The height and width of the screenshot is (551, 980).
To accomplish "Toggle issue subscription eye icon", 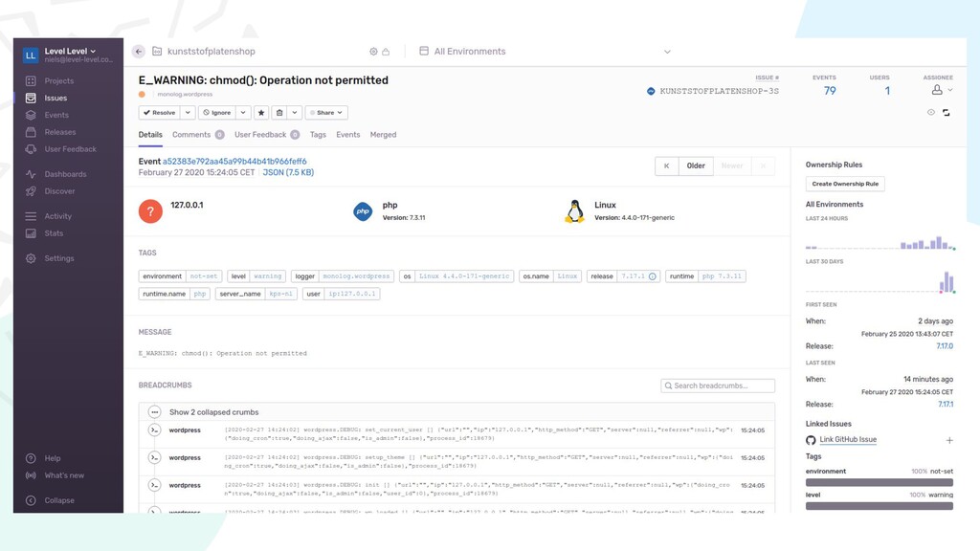I will point(930,113).
